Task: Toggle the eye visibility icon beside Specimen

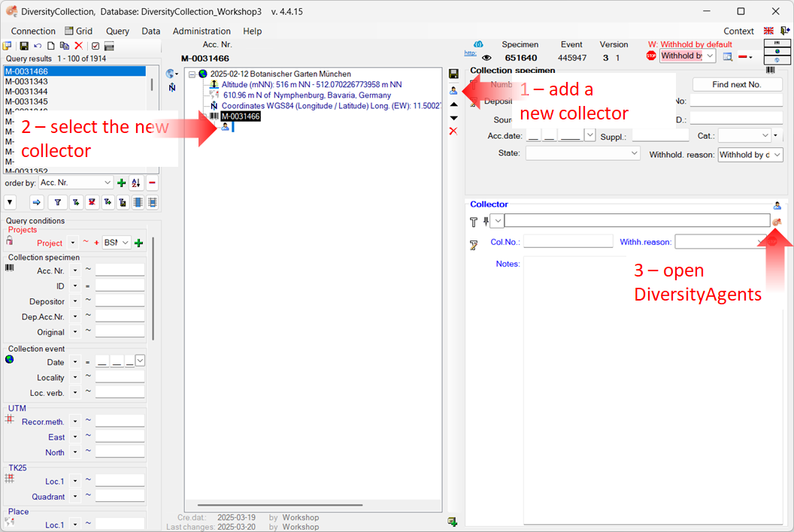Action: pos(486,58)
